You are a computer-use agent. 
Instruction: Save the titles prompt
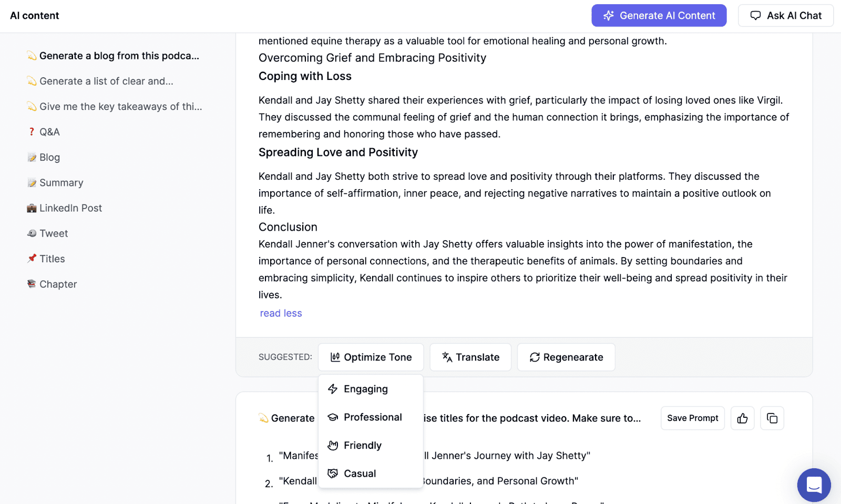pos(692,418)
